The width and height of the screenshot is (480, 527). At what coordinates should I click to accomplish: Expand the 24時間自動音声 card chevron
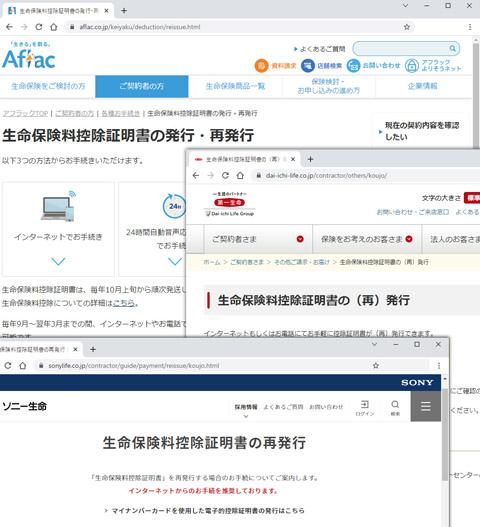(x=175, y=261)
